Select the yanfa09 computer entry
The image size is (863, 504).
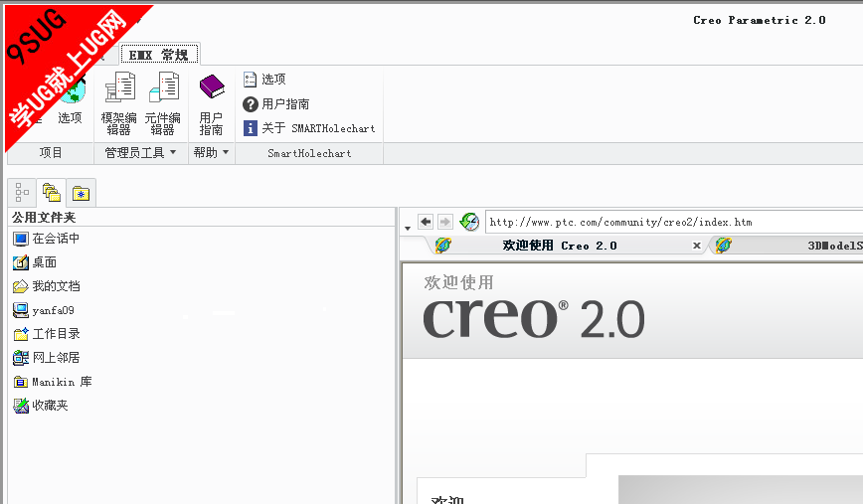(44, 310)
